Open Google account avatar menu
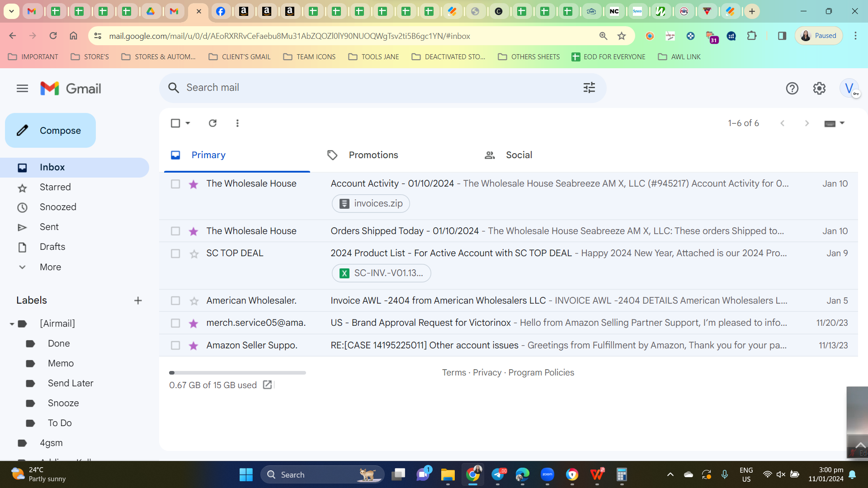Viewport: 868px width, 488px height. [849, 88]
